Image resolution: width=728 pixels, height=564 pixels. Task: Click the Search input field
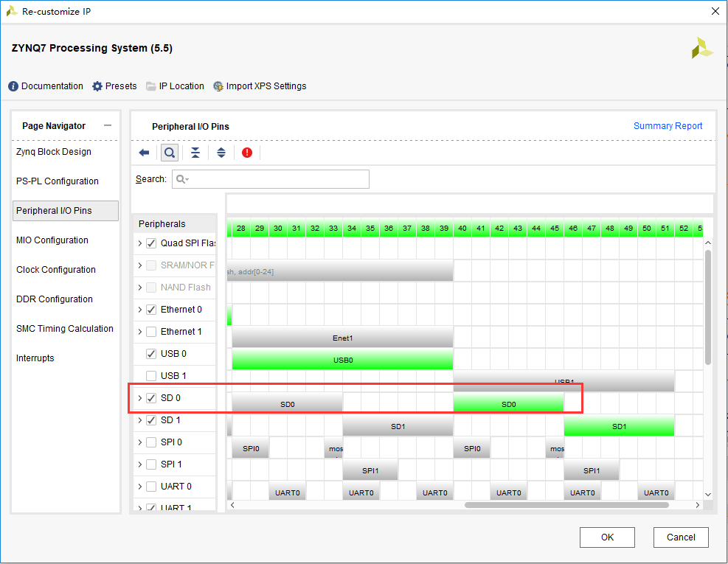271,179
